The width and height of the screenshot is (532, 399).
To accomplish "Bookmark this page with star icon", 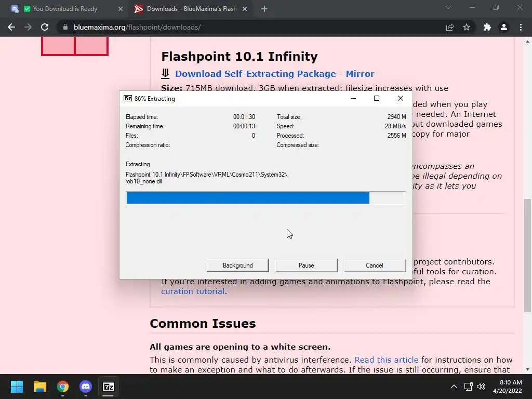I will (467, 27).
